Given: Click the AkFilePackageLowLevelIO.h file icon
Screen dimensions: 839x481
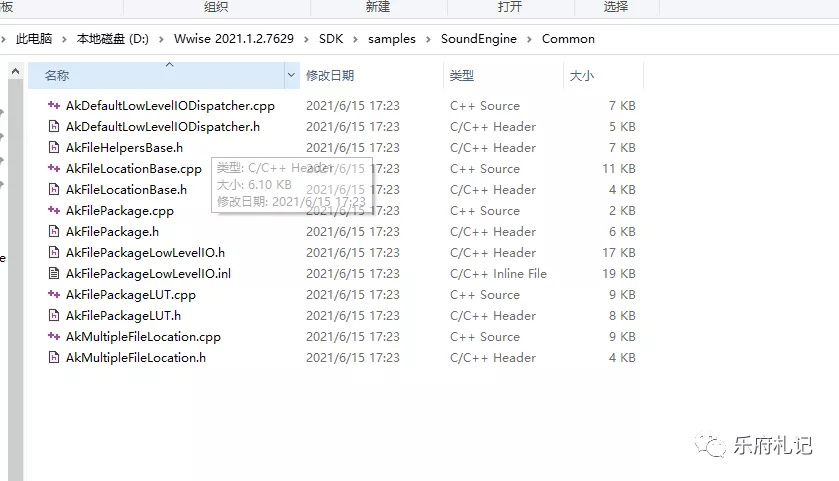Looking at the screenshot, I should [54, 253].
